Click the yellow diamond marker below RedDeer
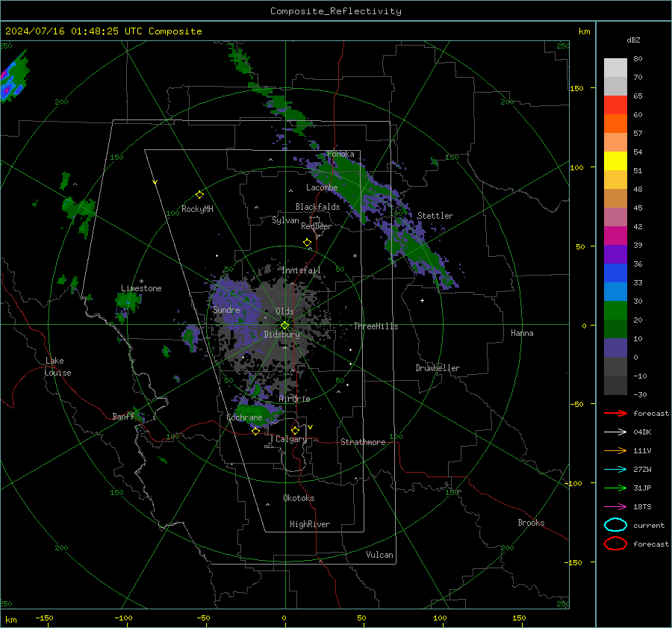 pos(307,243)
